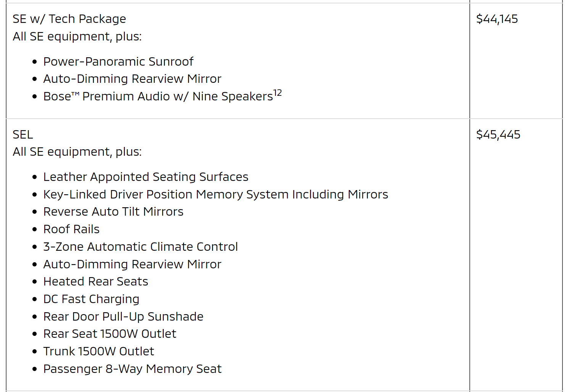Select Passenger 8-Way Memory Seat item
Image resolution: width=567 pixels, height=392 pixels.
(132, 369)
